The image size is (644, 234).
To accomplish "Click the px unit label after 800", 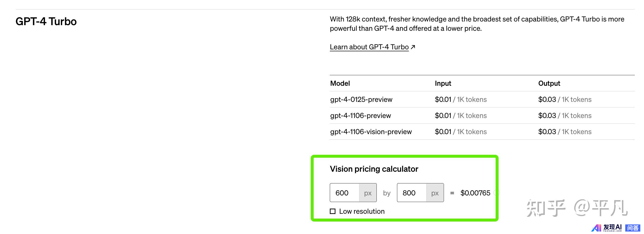I will 435,193.
